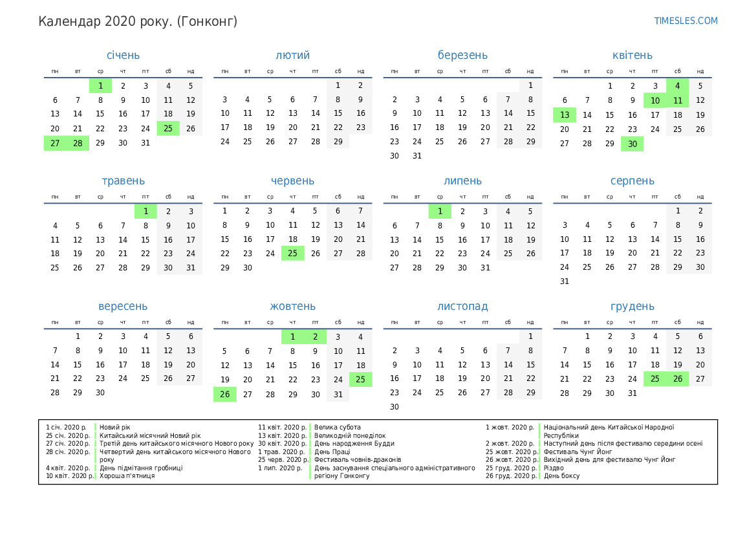The width and height of the screenshot is (756, 535).
Task: Select the highlighted 28 in січень
Action: point(78,143)
